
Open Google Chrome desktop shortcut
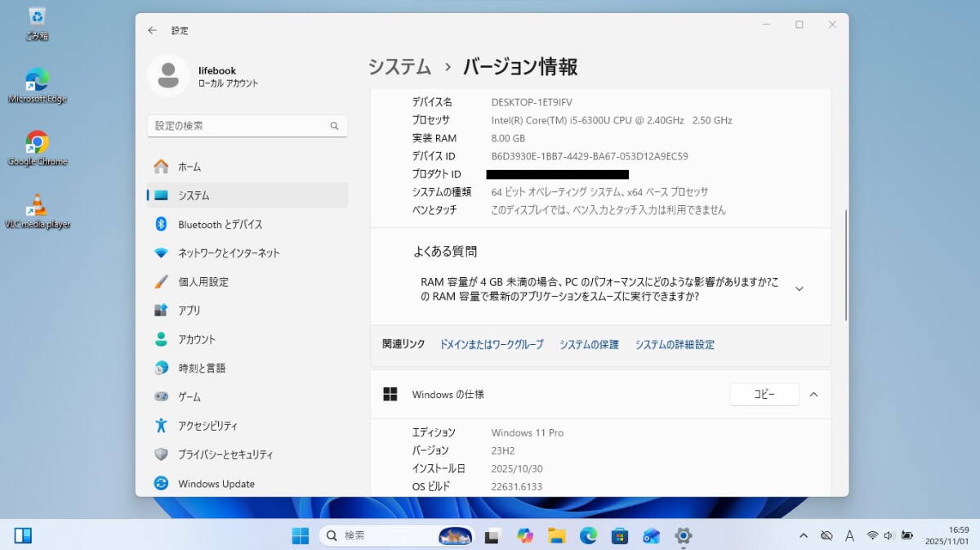(x=37, y=143)
